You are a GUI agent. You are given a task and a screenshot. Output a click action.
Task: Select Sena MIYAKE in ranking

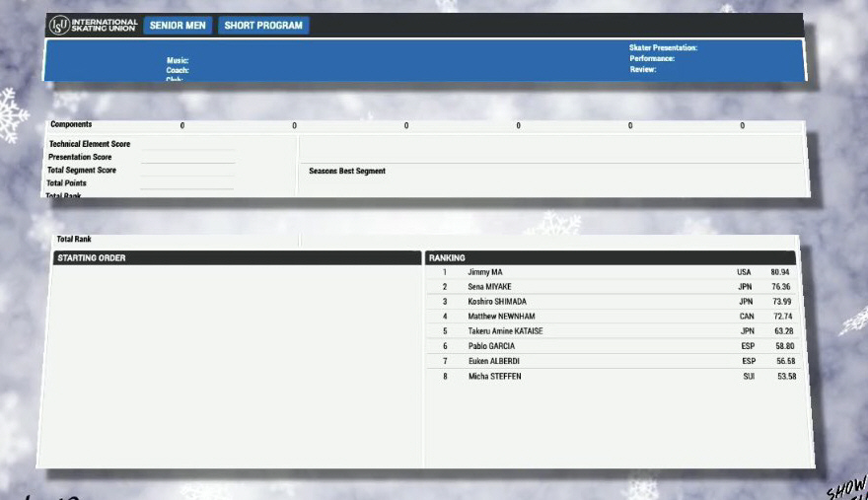click(489, 287)
